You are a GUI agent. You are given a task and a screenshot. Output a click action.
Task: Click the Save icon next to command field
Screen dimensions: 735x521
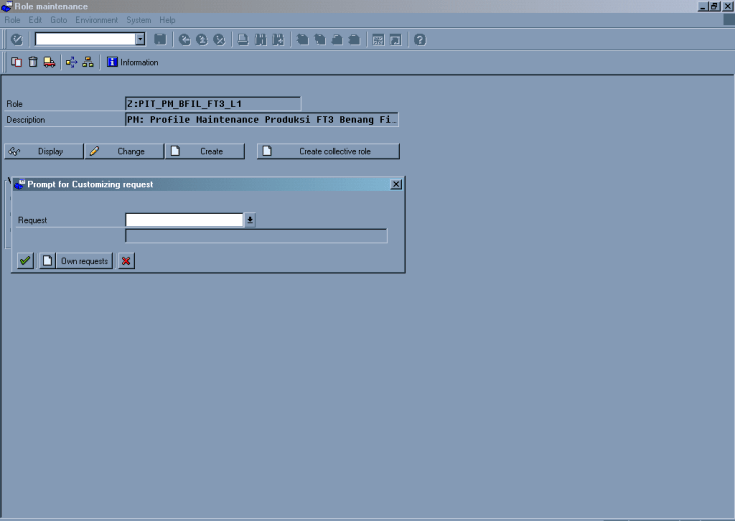160,39
